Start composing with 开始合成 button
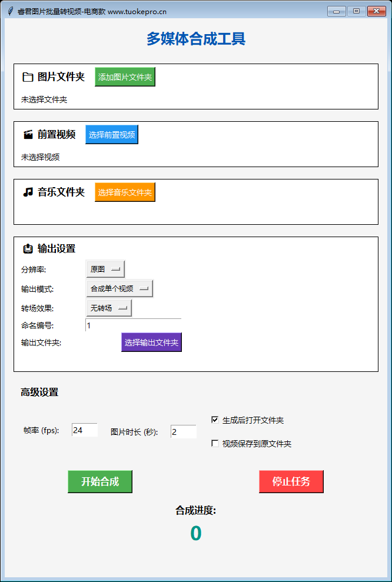 100,482
